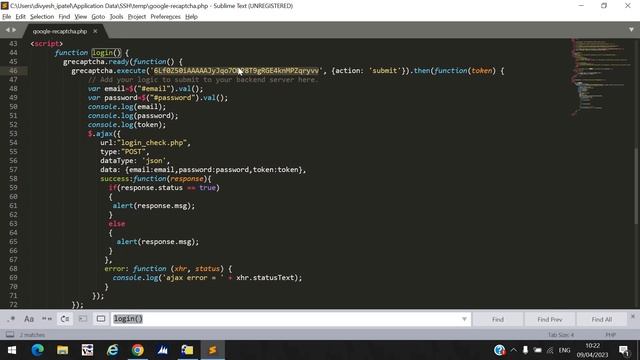640x360 pixels.
Task: Click the ENG language indicator
Action: pyautogui.click(x=564, y=350)
